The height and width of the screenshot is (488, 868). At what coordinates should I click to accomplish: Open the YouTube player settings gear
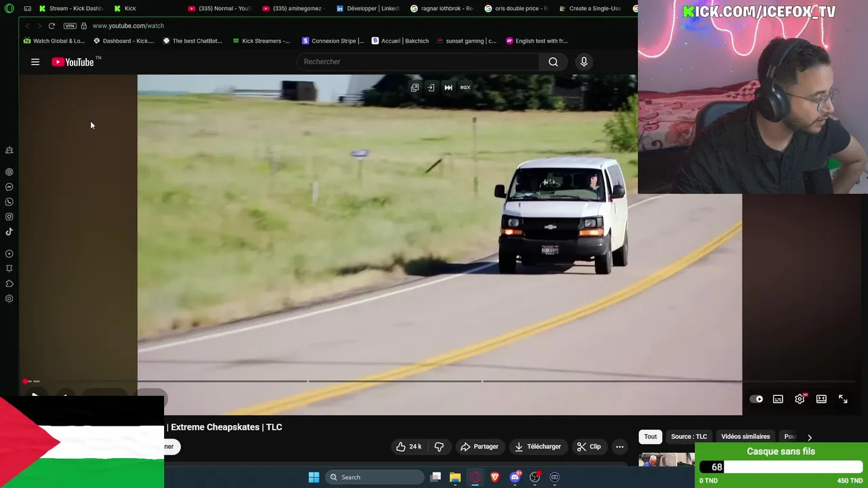click(800, 399)
